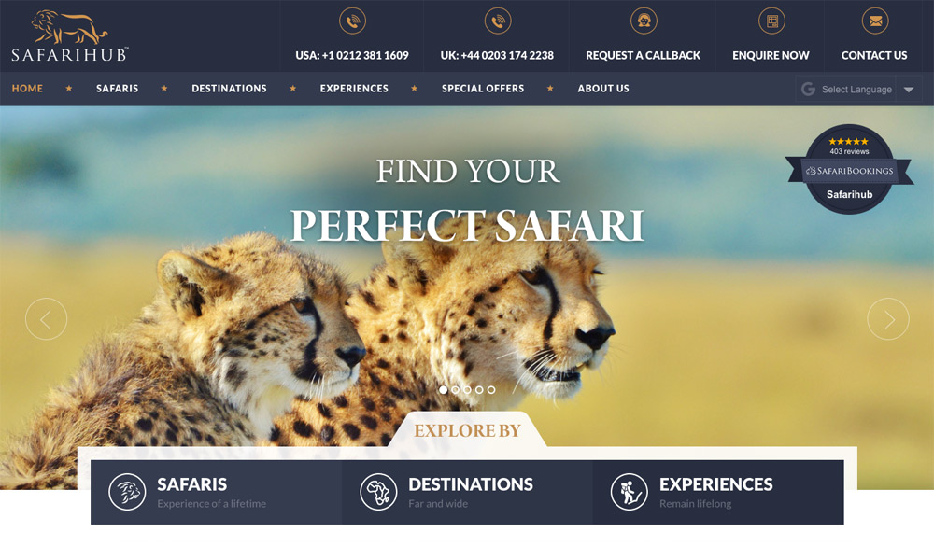Open the Select Language dropdown

coord(858,90)
